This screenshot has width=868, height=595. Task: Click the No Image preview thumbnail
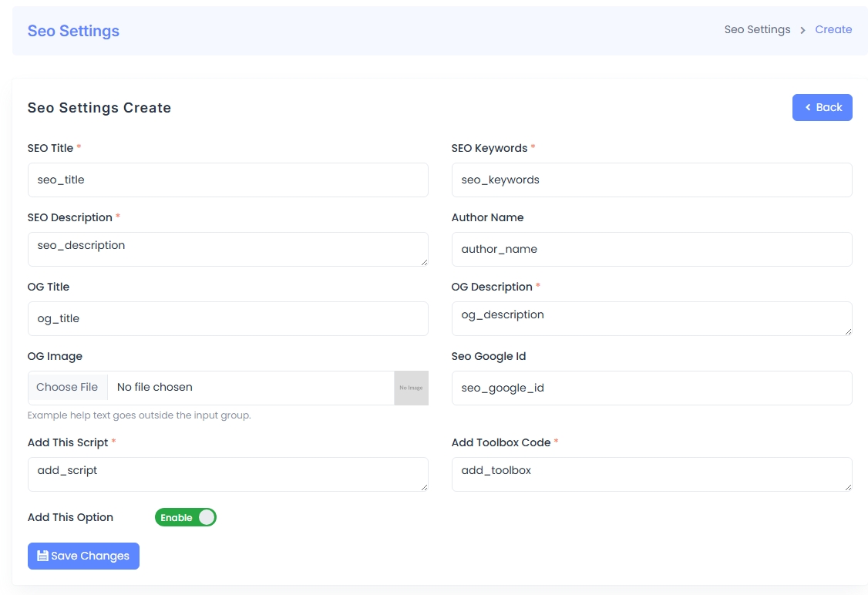click(x=412, y=388)
